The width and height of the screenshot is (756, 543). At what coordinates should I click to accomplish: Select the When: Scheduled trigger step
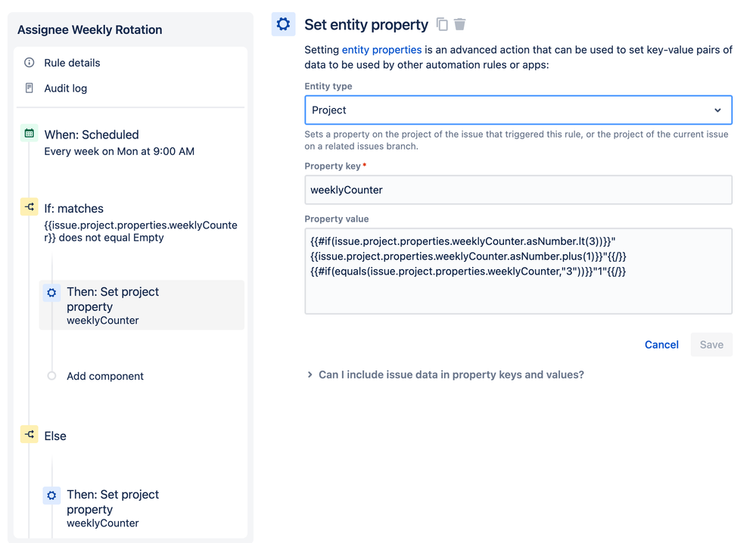(92, 135)
